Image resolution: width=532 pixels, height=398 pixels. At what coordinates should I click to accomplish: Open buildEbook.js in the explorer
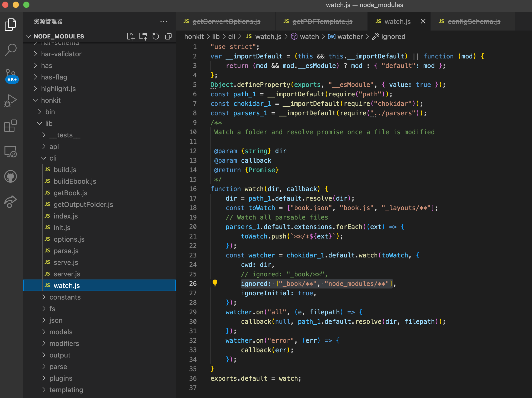point(99,181)
